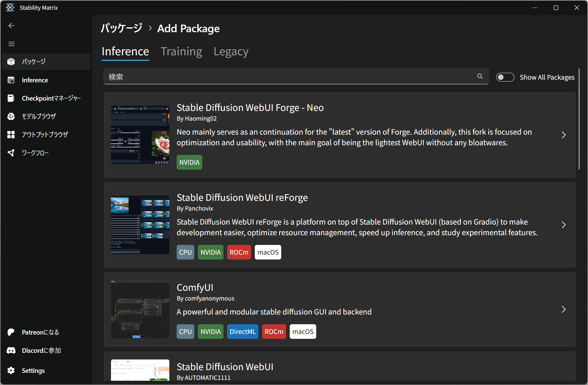
Task: Click the back arrow icon
Action: click(12, 26)
